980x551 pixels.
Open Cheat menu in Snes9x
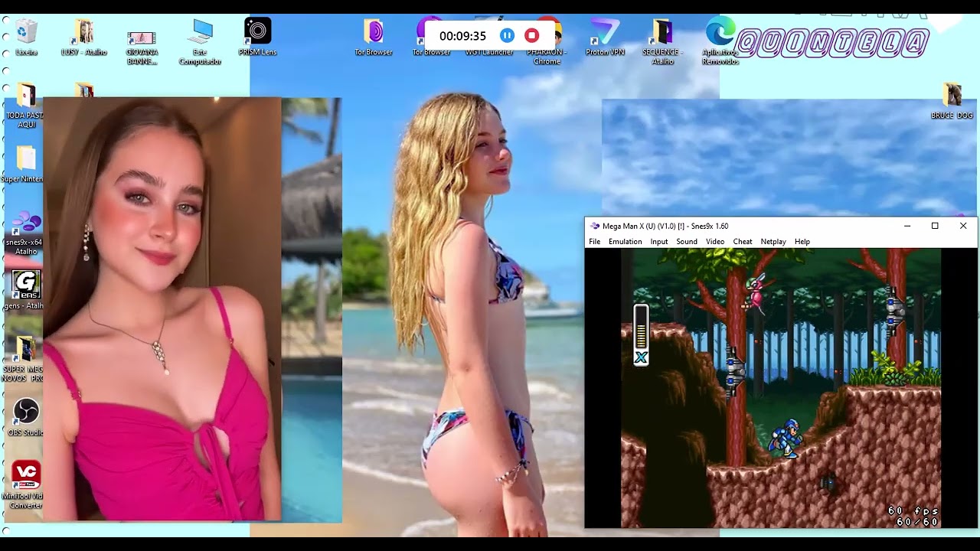pos(743,242)
